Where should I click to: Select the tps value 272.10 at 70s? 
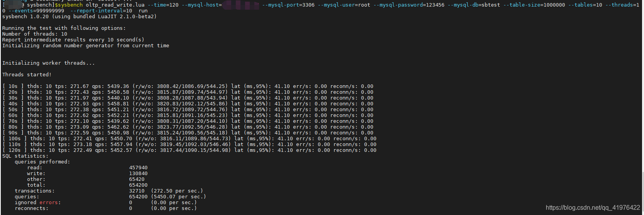click(x=80, y=121)
